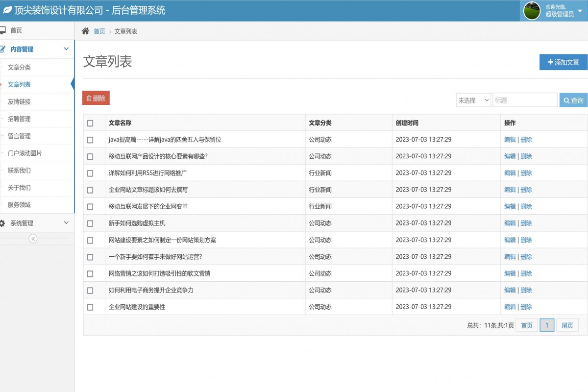
Task: Switch to 文章分类 in the sidebar
Action: (x=19, y=67)
